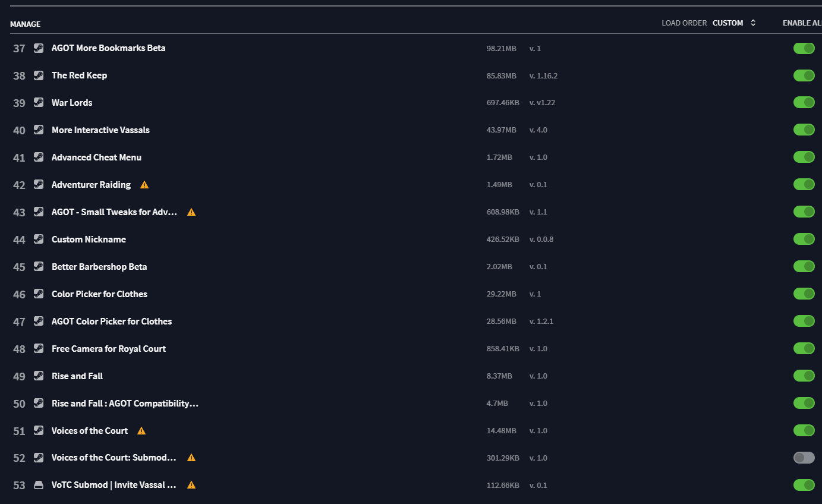Toggle Custom Nickname mod off

(x=804, y=240)
